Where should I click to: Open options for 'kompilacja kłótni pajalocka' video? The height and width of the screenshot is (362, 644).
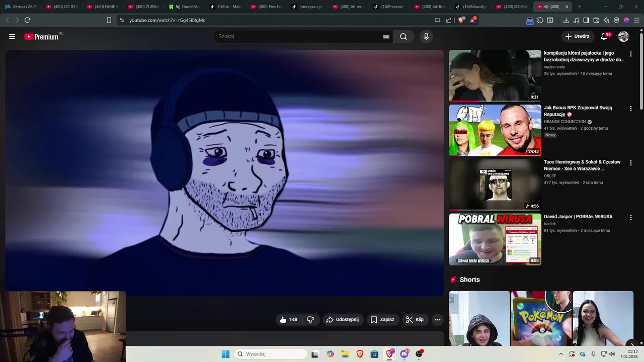point(630,54)
